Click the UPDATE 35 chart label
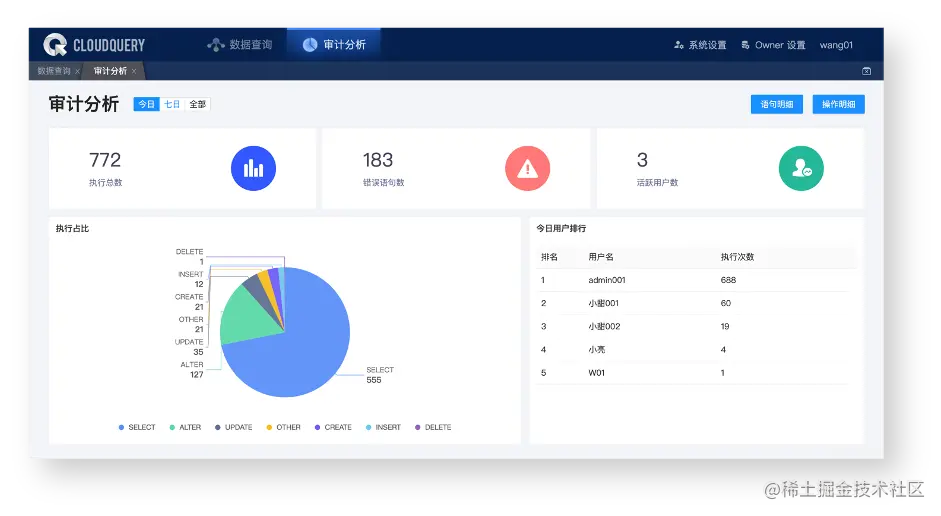 189,347
